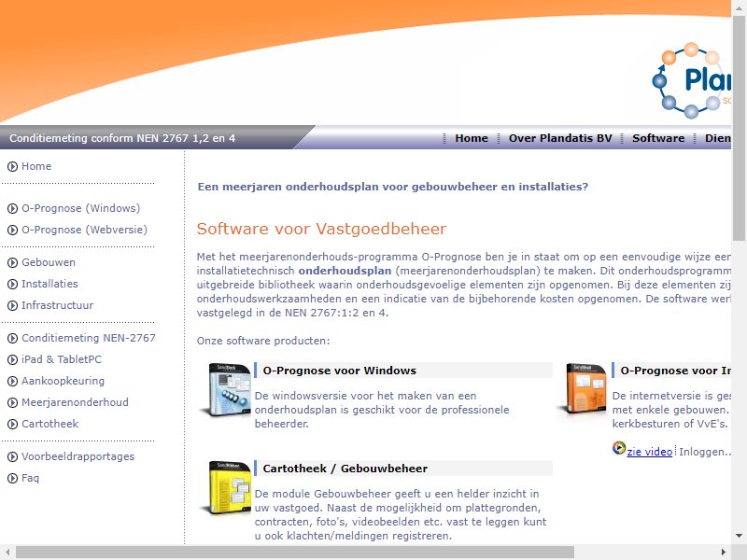Click the arrow icon beside iPad & TabletPC

(x=12, y=359)
